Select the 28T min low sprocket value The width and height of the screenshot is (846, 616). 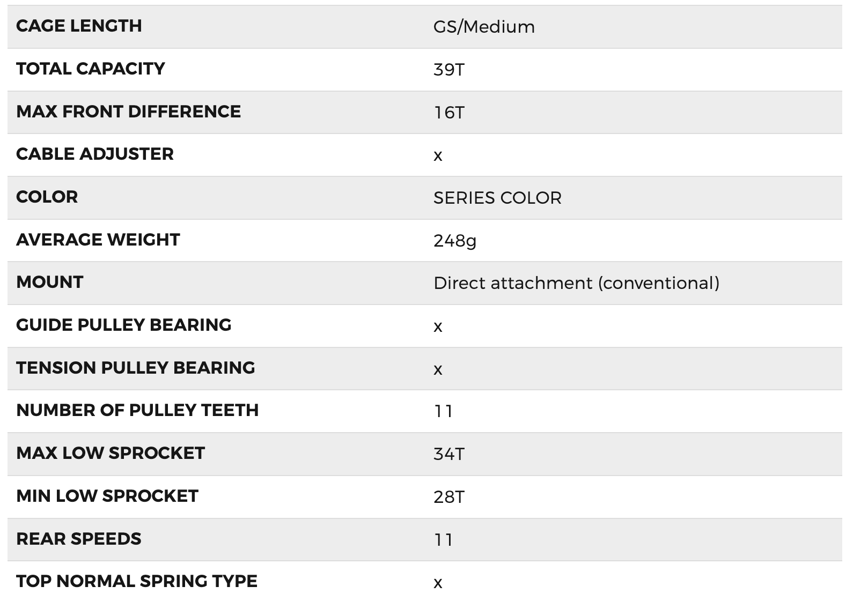coord(448,497)
